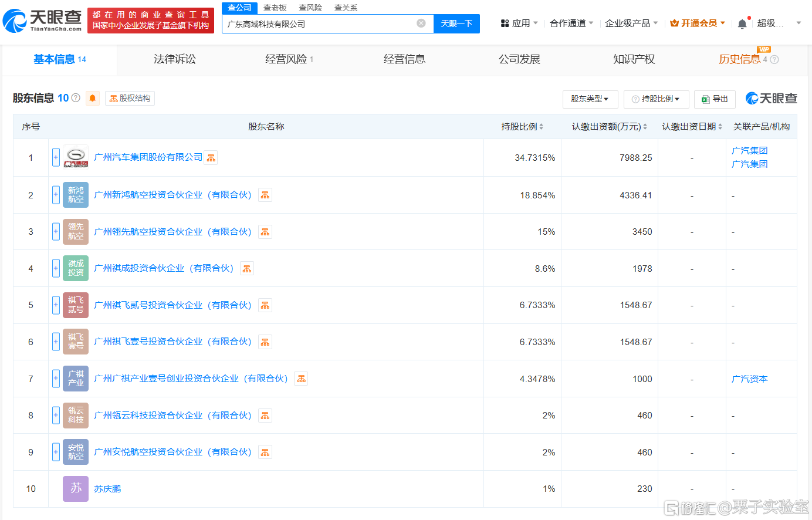Switch to the 查风险 search tab
812x520 pixels.
coord(310,8)
